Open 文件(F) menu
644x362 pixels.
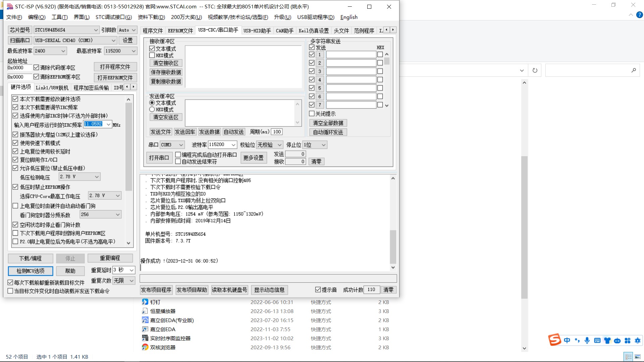tap(14, 17)
